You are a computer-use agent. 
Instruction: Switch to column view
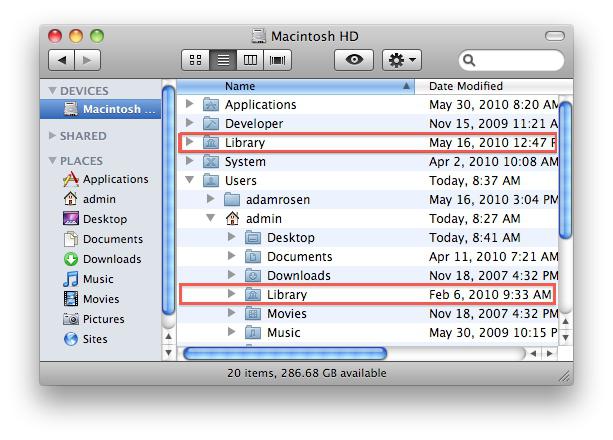pos(250,60)
